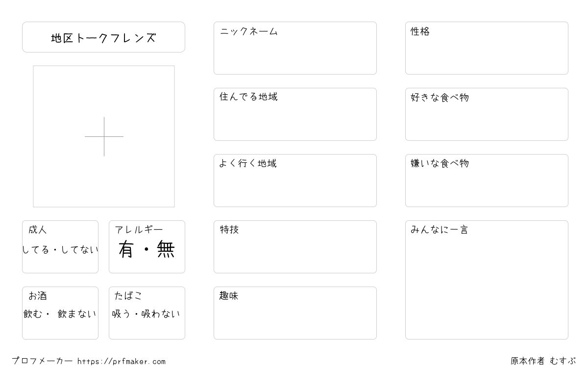
Task: Click the みんなに一言 text area
Action: [487, 280]
